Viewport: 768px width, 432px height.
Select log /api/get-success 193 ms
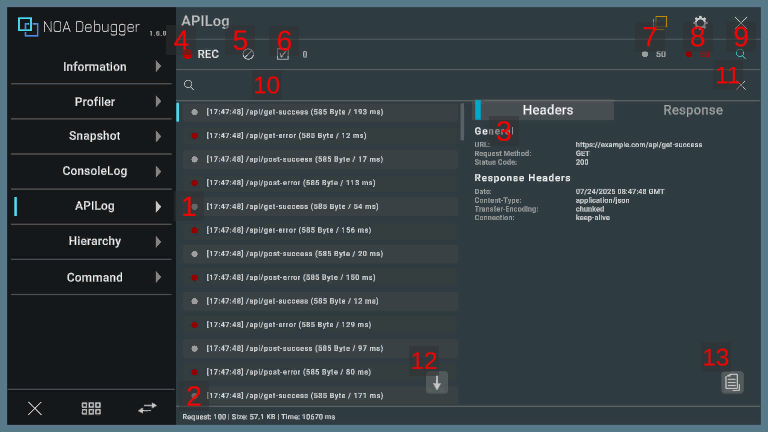320,112
